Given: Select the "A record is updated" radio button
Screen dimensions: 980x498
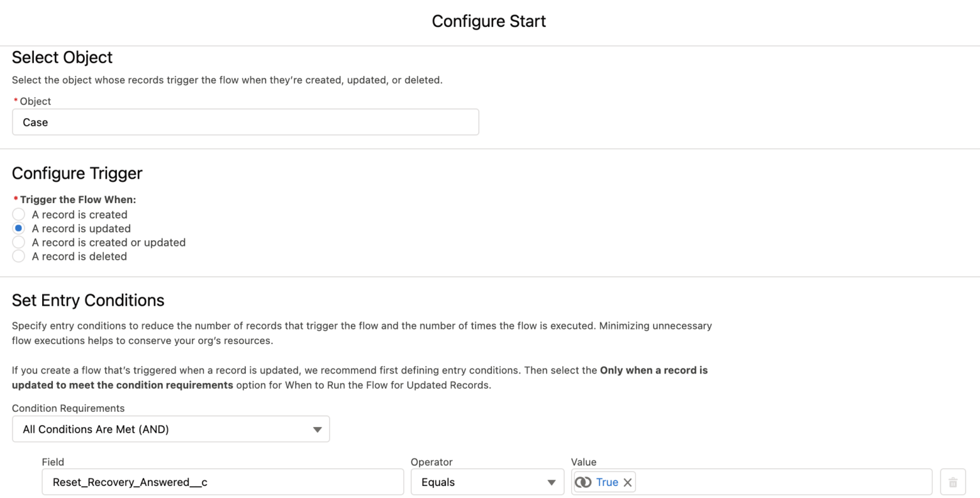Looking at the screenshot, I should coord(19,228).
